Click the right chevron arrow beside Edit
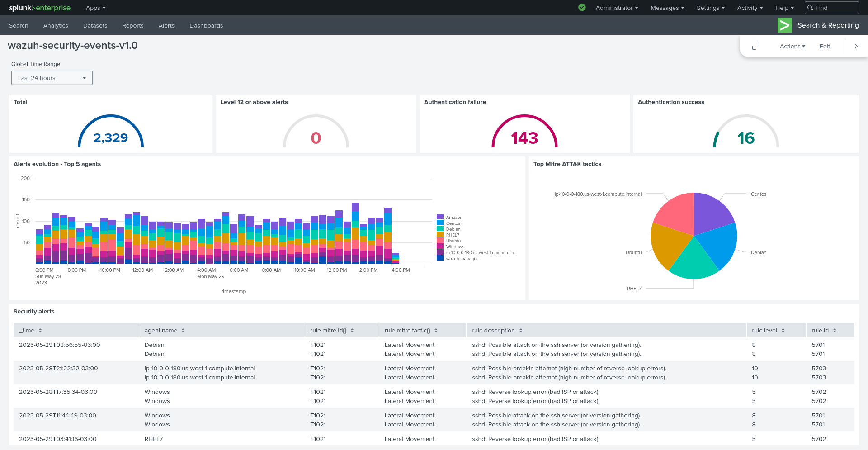Viewport: 868px width, 450px height. (x=856, y=46)
